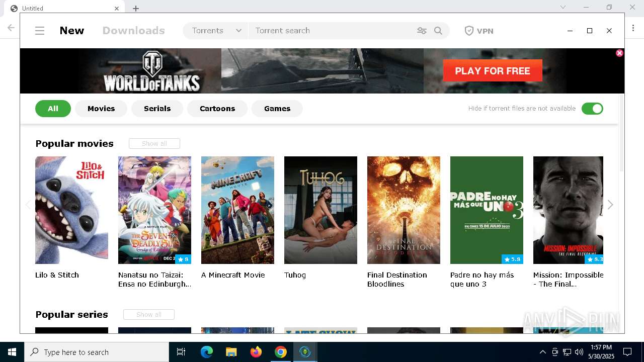Click the browser back arrow
The width and height of the screenshot is (644, 362).
click(11, 28)
